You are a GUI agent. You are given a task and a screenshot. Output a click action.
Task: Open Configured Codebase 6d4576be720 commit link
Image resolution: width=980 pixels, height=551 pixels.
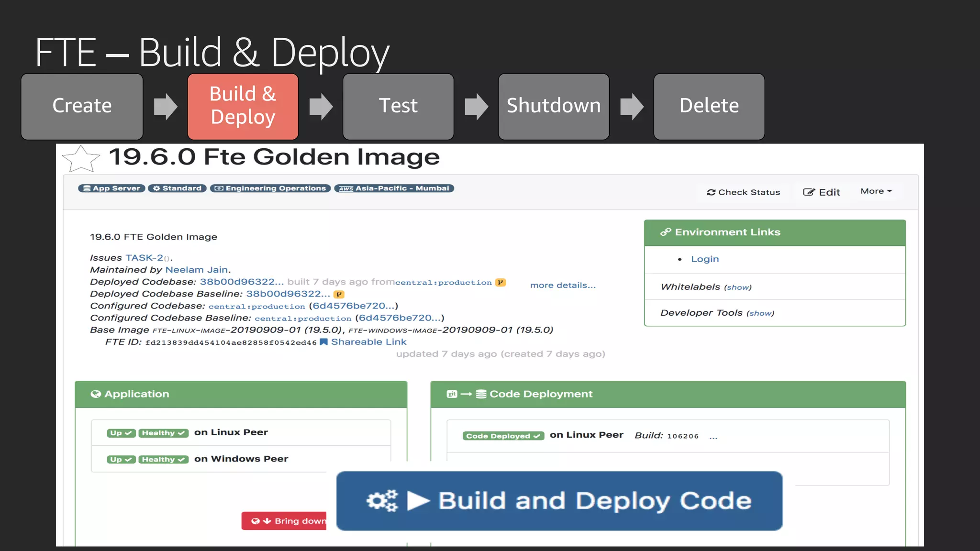point(354,306)
